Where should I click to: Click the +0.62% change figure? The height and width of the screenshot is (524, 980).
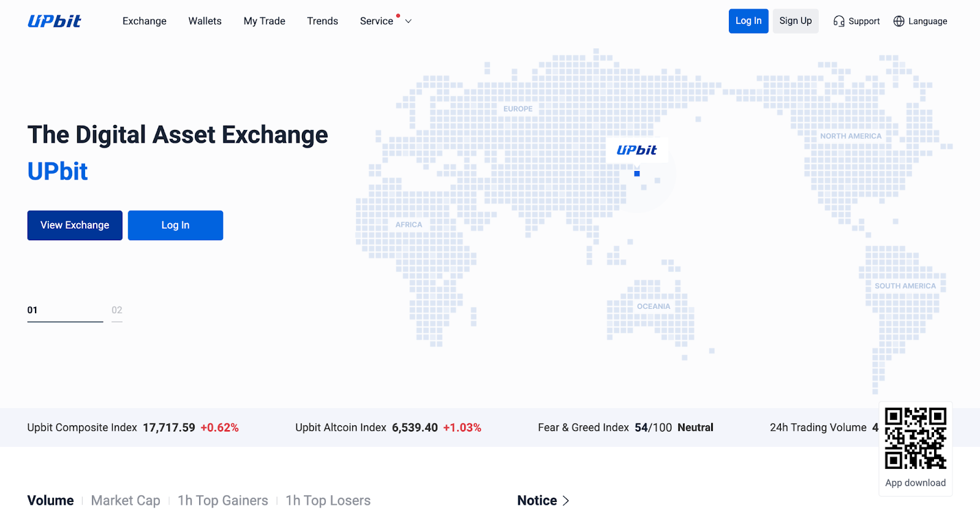pos(220,428)
